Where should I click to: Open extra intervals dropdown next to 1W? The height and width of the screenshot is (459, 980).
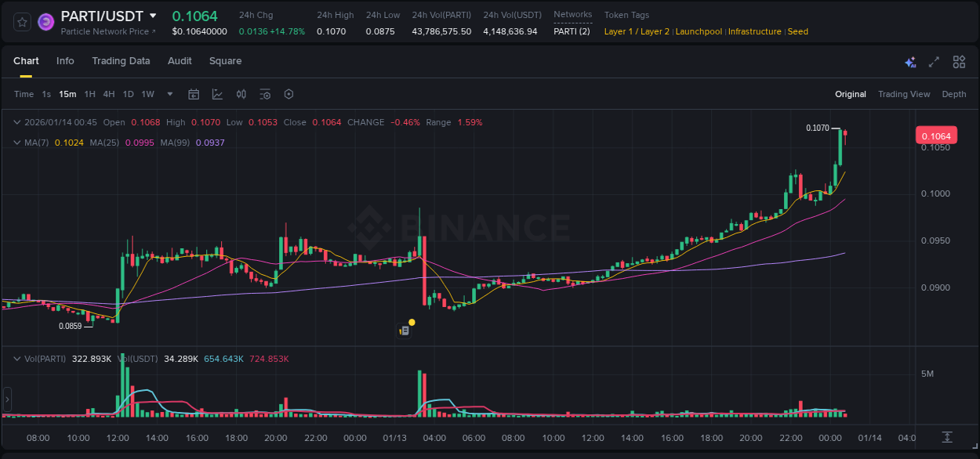coord(169,94)
